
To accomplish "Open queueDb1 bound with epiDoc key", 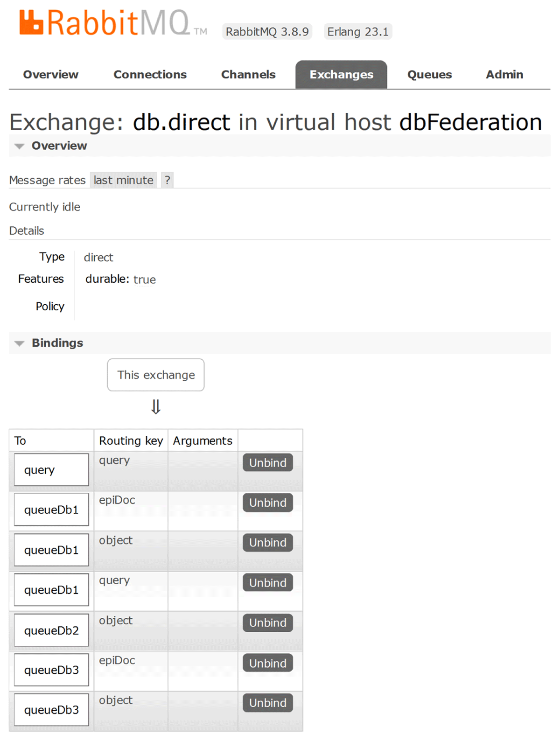I will pyautogui.click(x=51, y=510).
